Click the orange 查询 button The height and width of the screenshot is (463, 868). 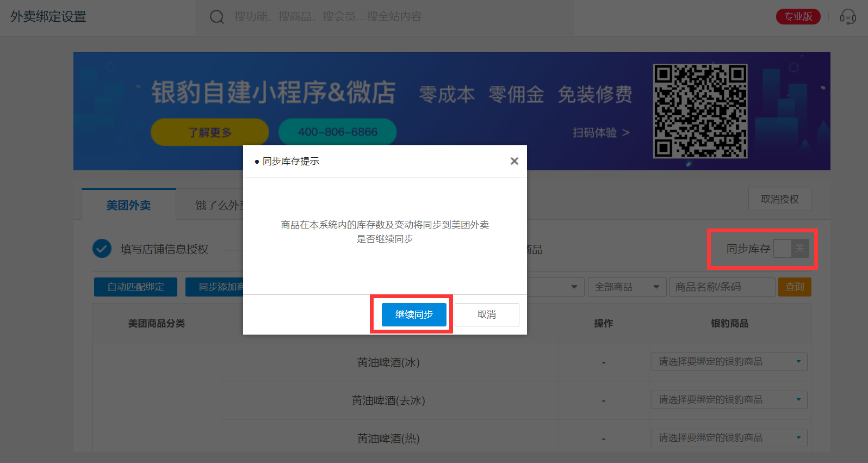pyautogui.click(x=794, y=287)
